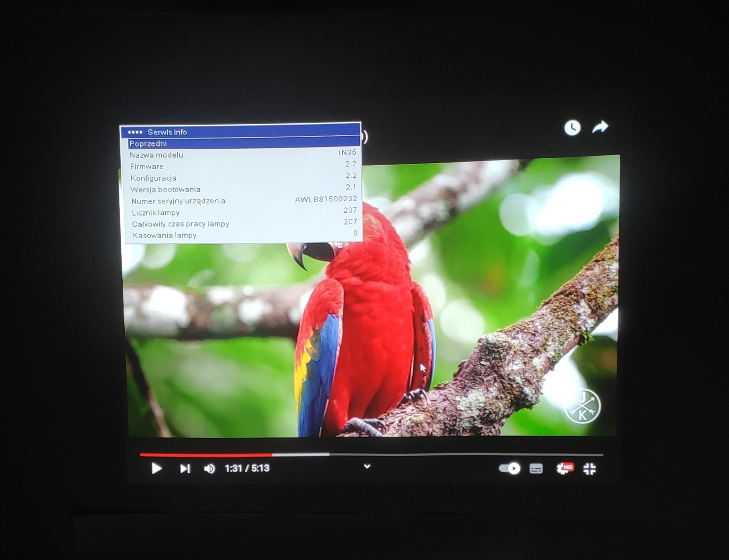The width and height of the screenshot is (729, 560).
Task: Select the Nazwa modelu row
Action: [243, 154]
